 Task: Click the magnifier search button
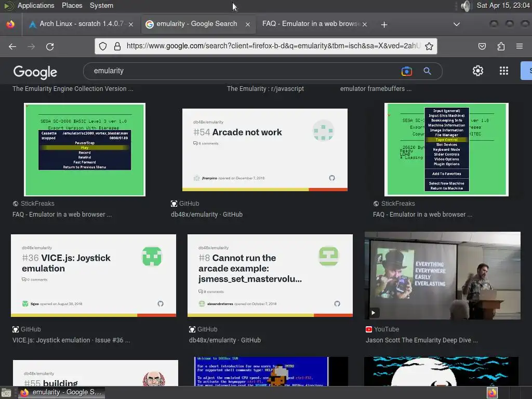point(427,71)
